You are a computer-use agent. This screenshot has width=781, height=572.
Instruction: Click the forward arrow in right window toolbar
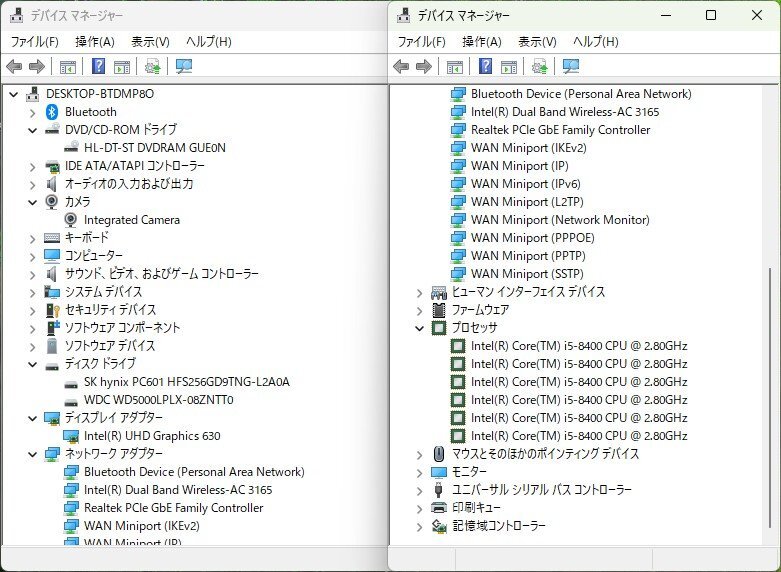(x=424, y=66)
